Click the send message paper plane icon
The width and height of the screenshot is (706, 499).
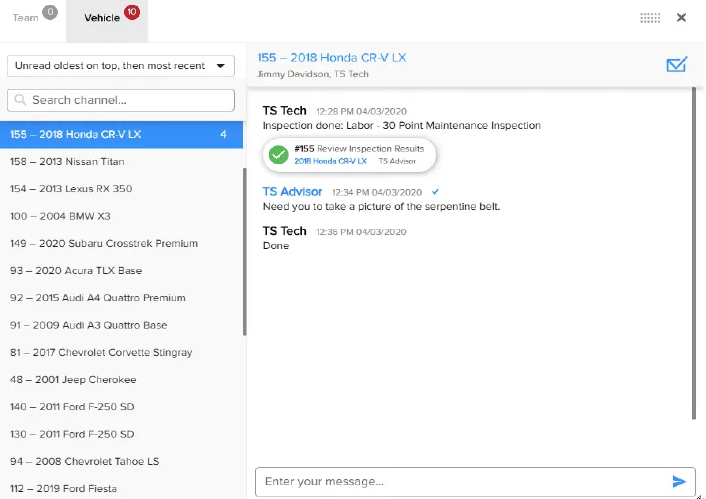pos(679,482)
